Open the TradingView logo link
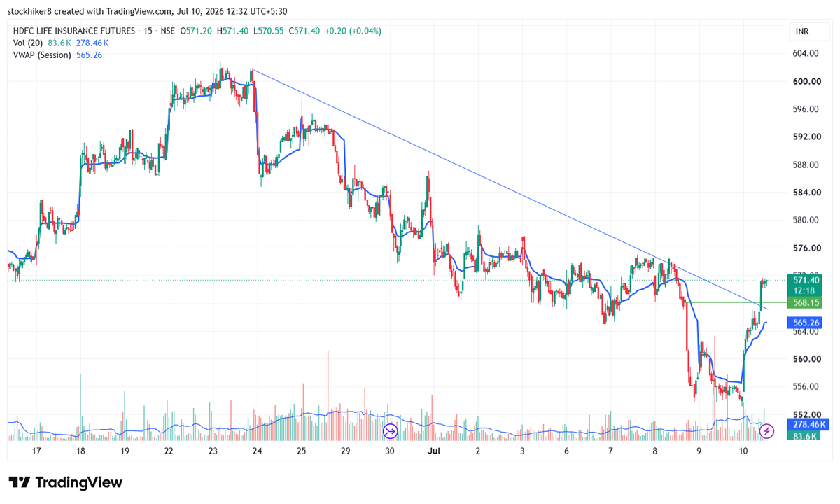 (x=66, y=482)
